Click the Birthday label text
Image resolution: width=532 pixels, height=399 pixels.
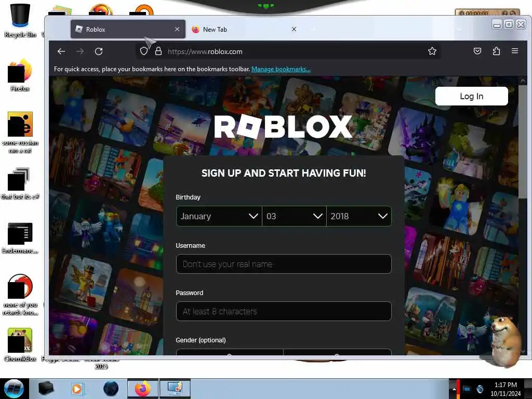click(x=188, y=197)
